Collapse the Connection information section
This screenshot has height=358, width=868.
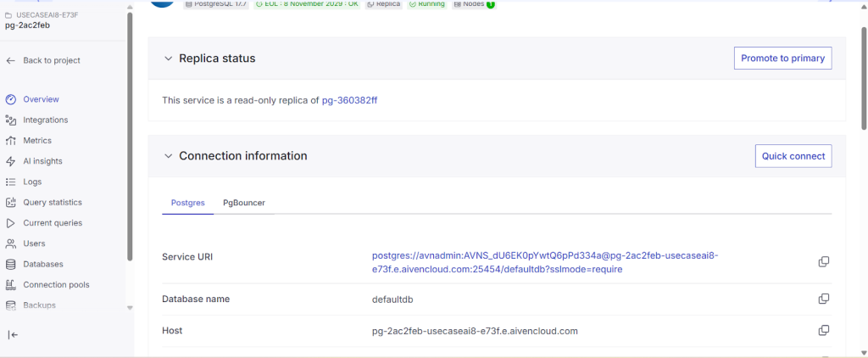click(167, 156)
